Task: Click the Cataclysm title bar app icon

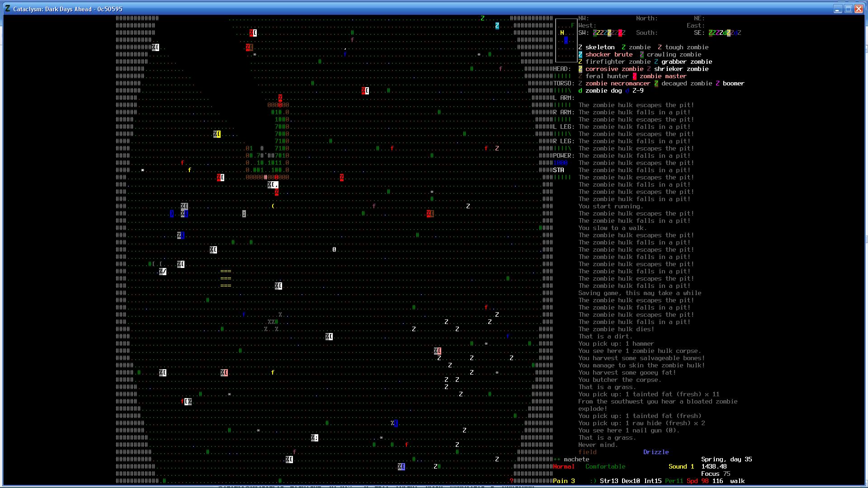Action: (x=8, y=9)
